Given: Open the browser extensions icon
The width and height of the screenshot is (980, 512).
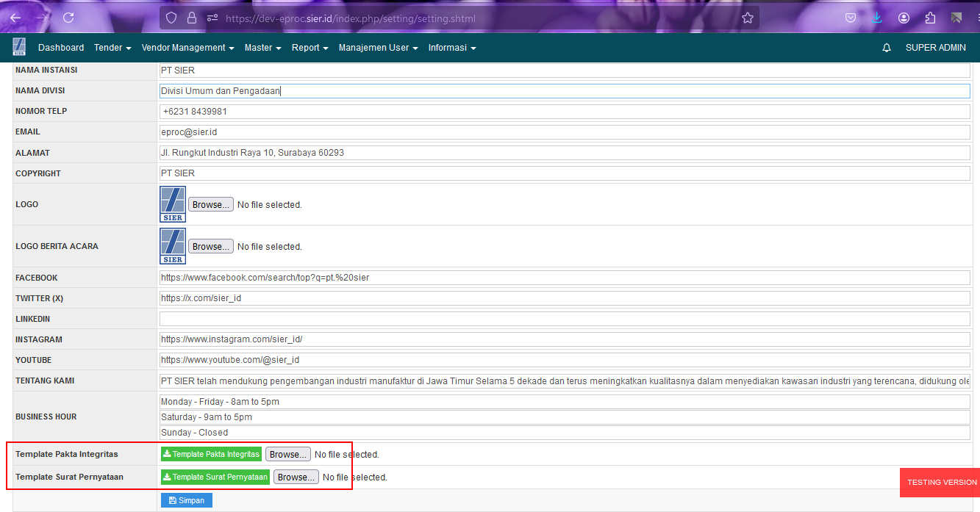Looking at the screenshot, I should (x=930, y=18).
